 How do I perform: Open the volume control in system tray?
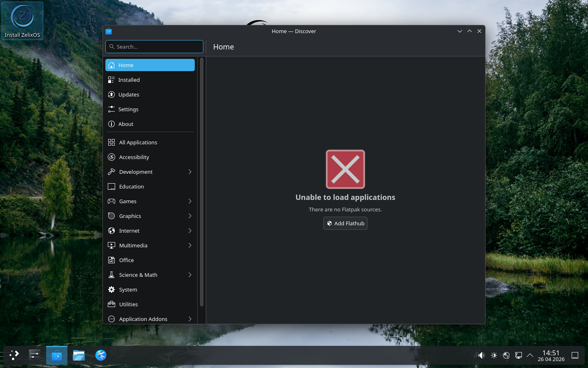click(481, 355)
